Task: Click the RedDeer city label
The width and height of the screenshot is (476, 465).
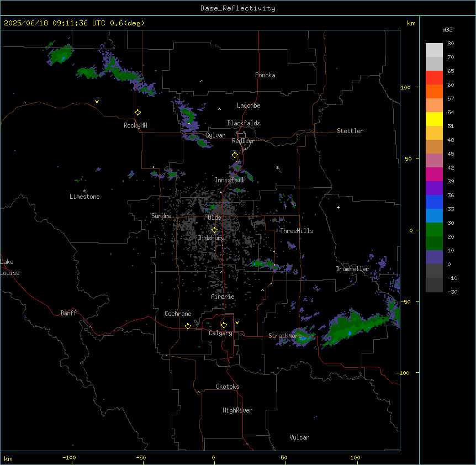Action: click(x=243, y=141)
